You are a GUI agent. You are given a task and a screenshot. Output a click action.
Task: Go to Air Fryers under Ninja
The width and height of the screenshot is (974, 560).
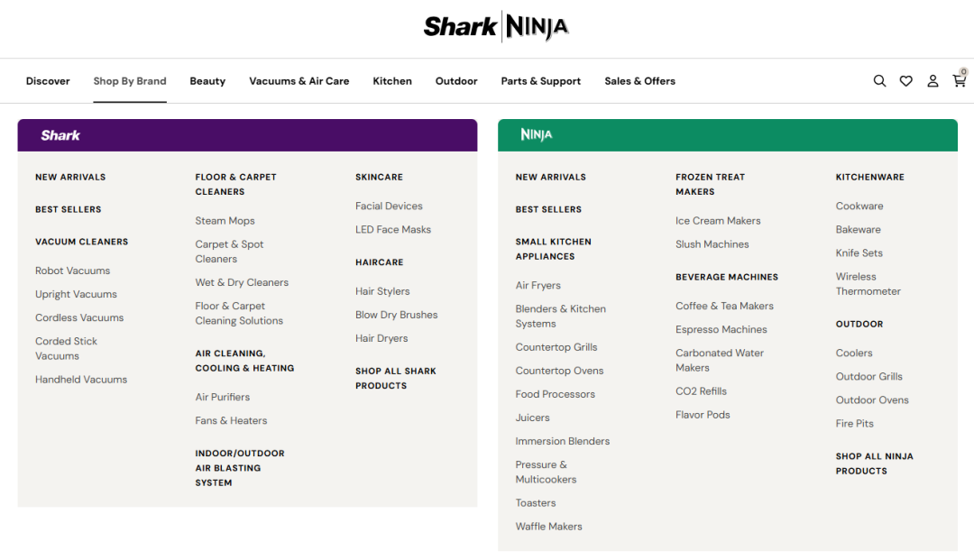[538, 285]
